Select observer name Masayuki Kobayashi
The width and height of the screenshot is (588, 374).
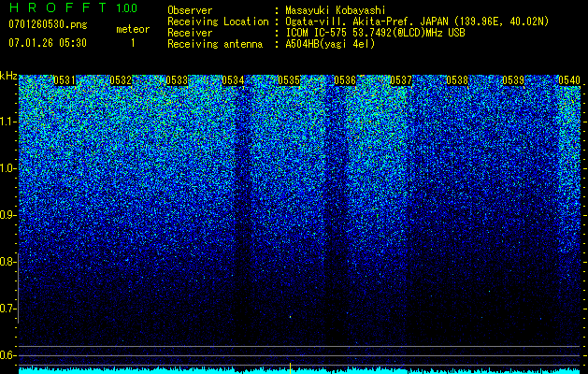point(336,10)
